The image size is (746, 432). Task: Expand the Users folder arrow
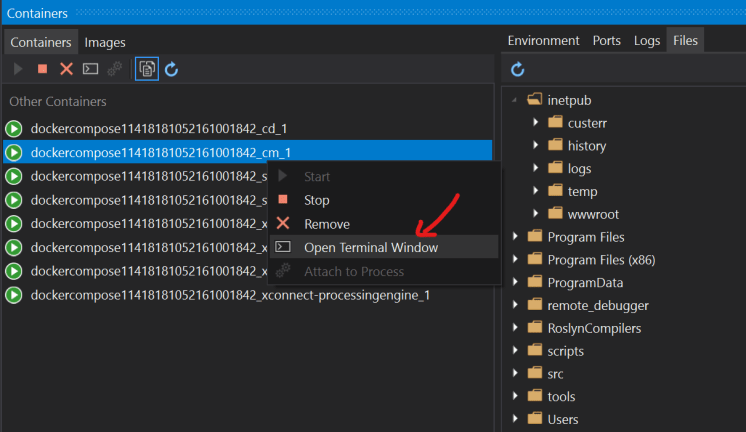(515, 419)
